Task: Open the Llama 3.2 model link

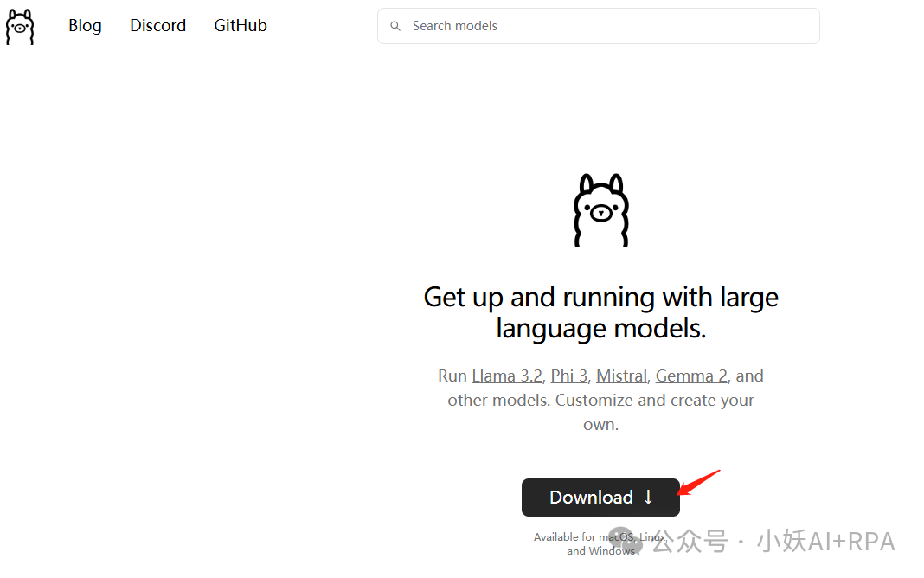Action: [x=507, y=376]
